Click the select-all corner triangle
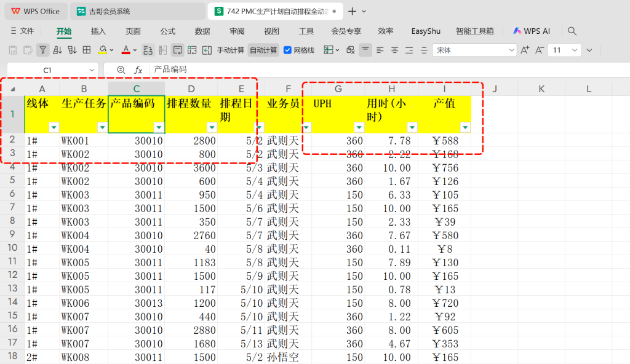630x364 pixels. pyautogui.click(x=13, y=89)
